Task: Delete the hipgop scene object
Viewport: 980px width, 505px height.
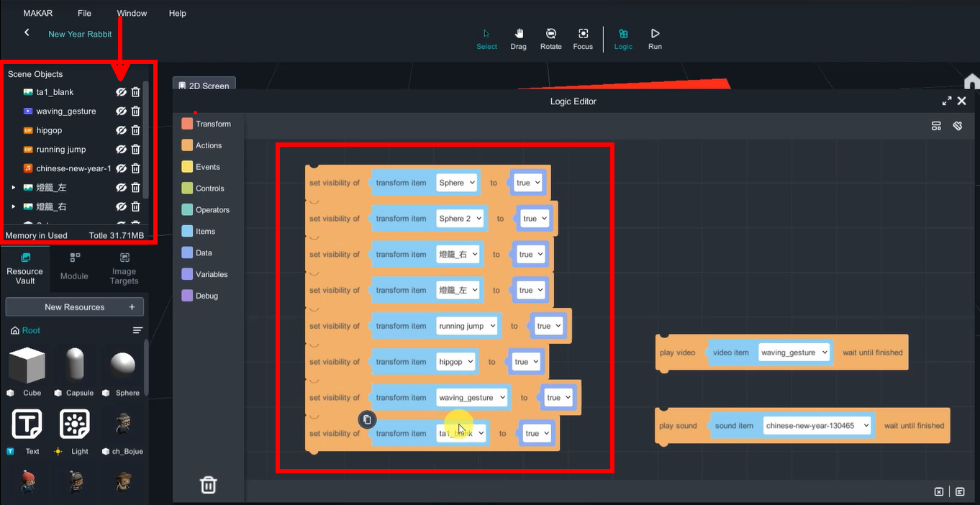Action: point(135,130)
